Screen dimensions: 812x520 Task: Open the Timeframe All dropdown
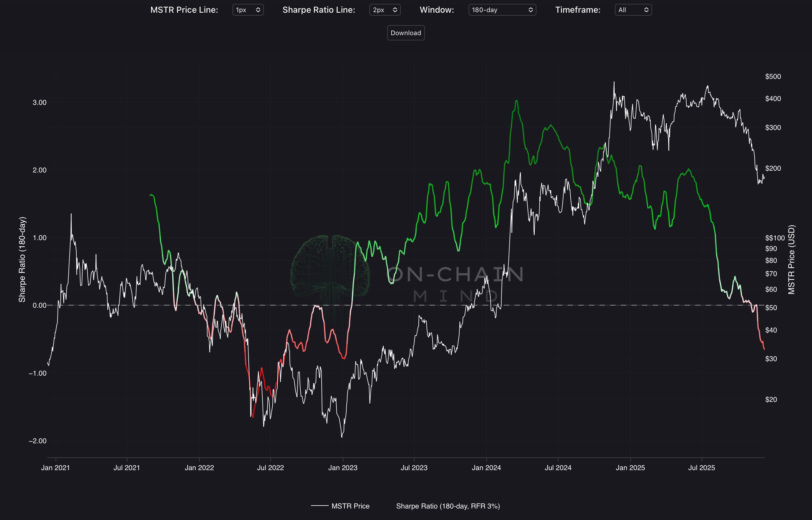(633, 10)
